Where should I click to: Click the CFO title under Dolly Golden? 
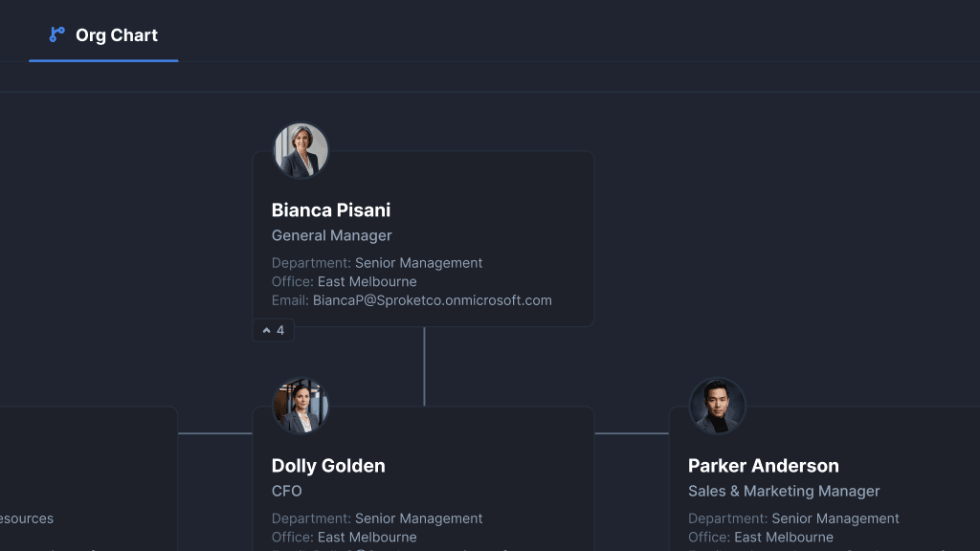tap(286, 491)
